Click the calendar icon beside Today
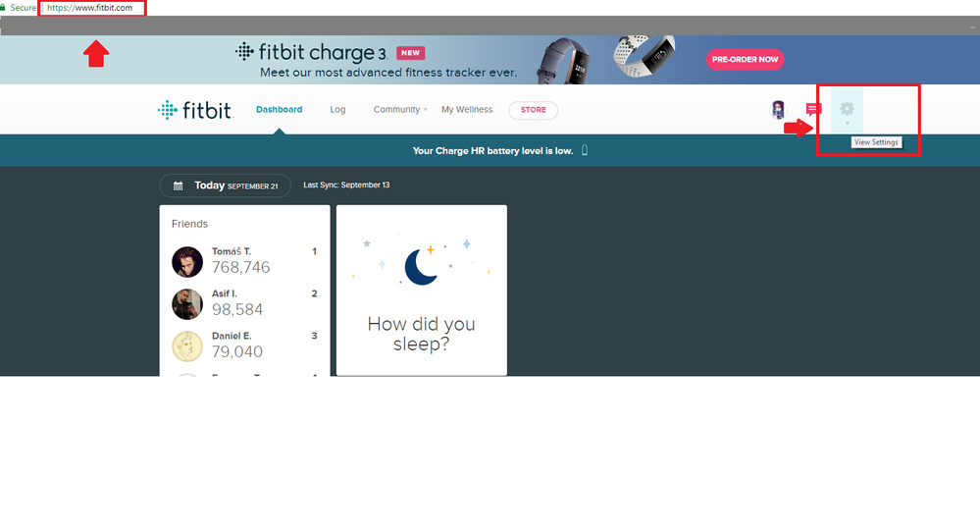 pos(179,186)
